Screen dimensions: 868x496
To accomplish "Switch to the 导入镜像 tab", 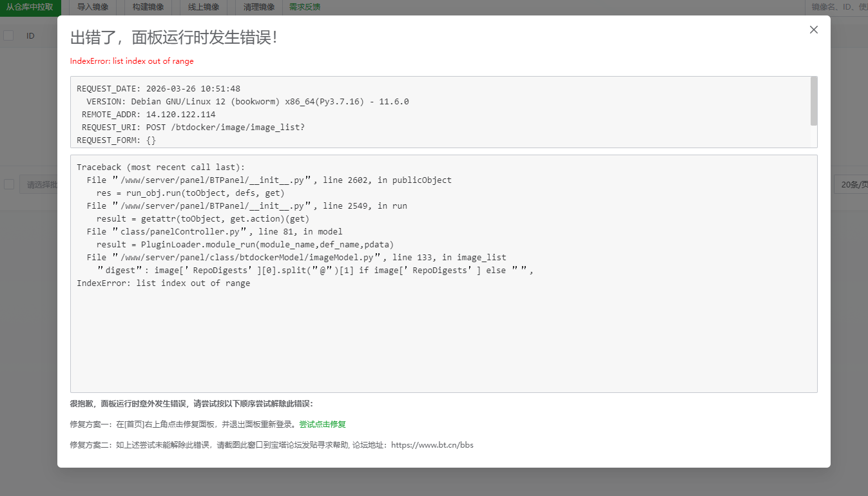I will pos(93,7).
